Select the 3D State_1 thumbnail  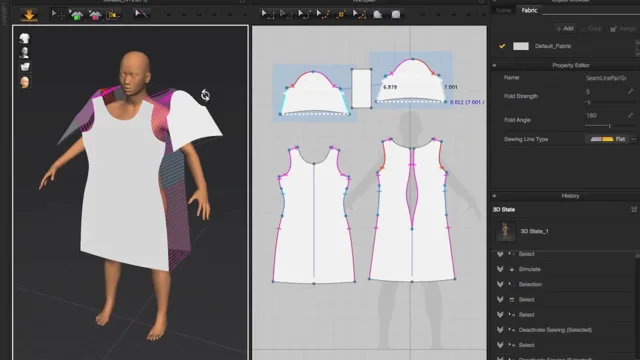(505, 231)
